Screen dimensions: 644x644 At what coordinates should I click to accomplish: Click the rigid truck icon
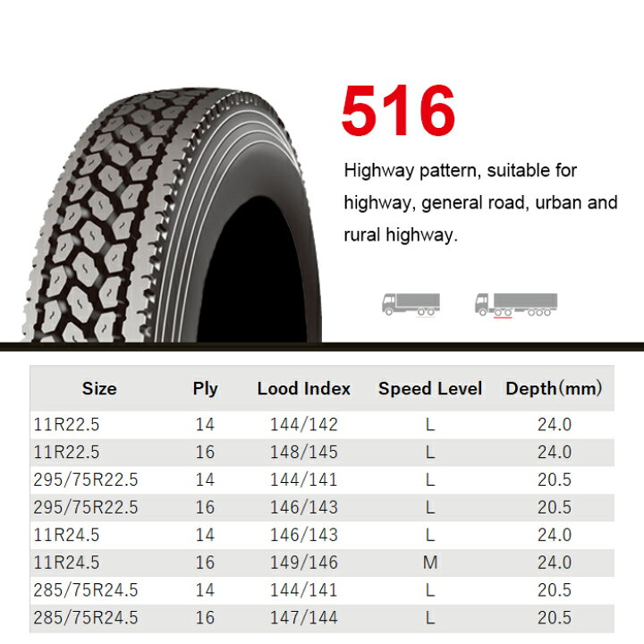(x=411, y=305)
